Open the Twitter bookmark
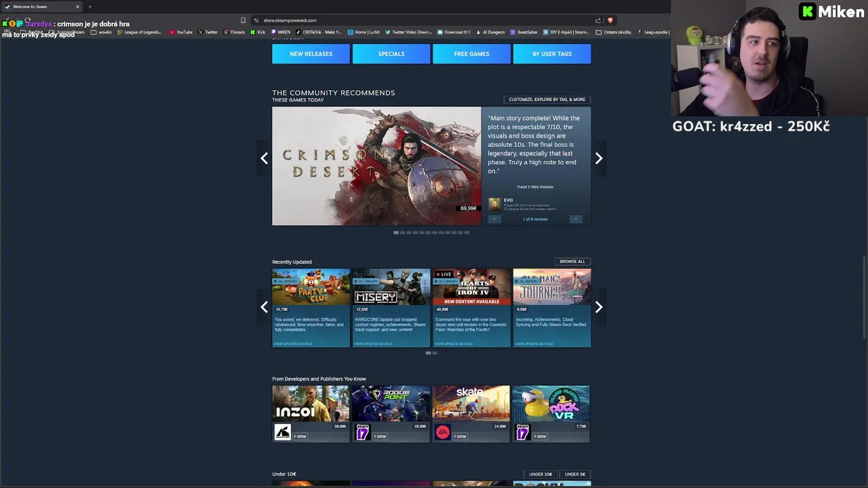The width and height of the screenshot is (868, 488). click(208, 32)
